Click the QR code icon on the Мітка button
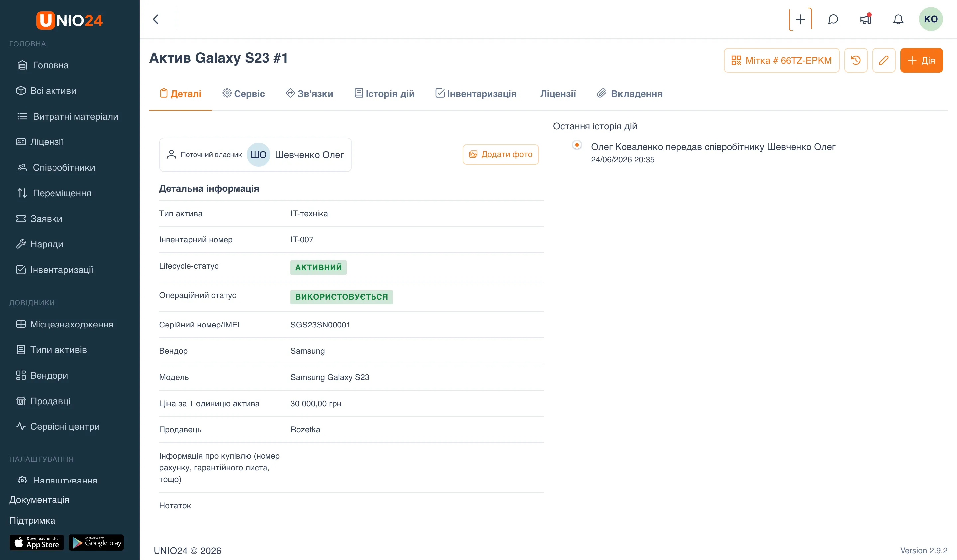 736,60
